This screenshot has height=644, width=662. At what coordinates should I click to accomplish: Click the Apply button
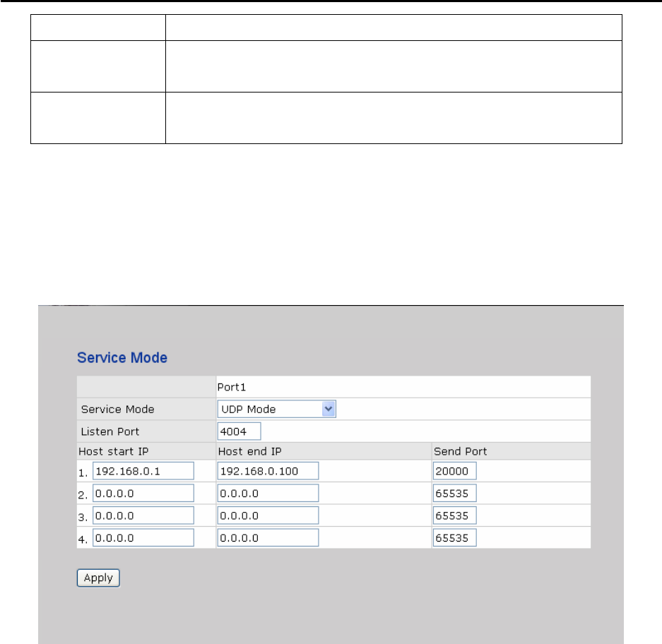98,578
